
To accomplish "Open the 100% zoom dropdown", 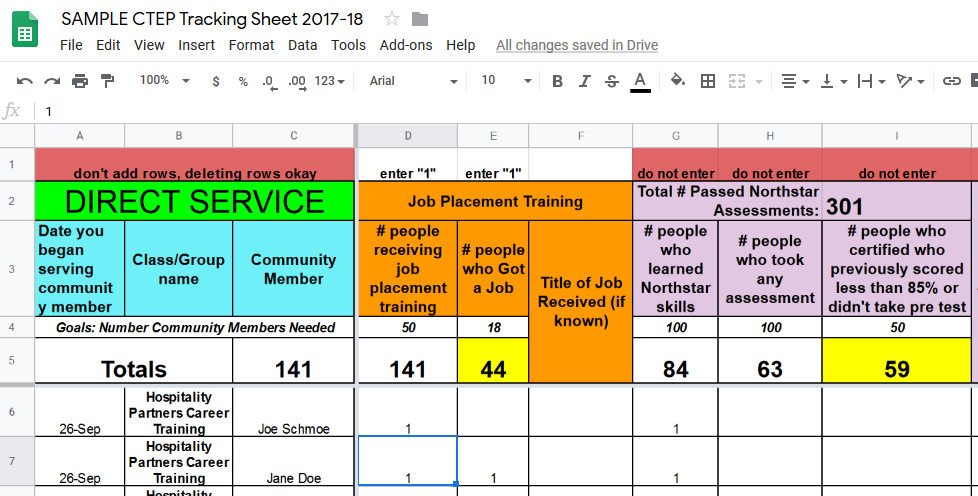I will tap(164, 81).
